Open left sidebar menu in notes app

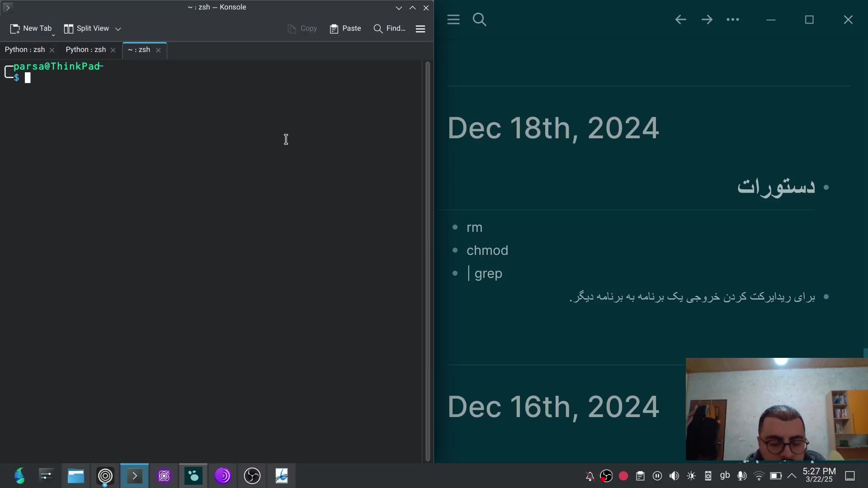tap(453, 19)
